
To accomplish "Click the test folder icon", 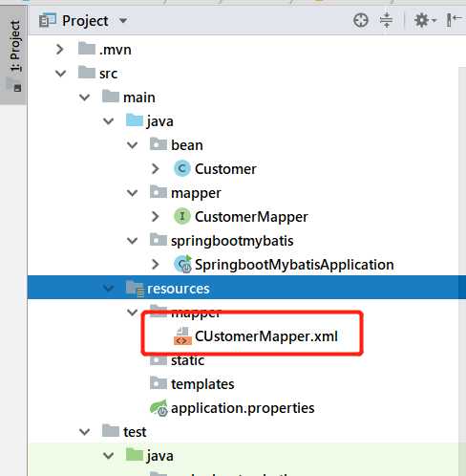I will (x=111, y=431).
